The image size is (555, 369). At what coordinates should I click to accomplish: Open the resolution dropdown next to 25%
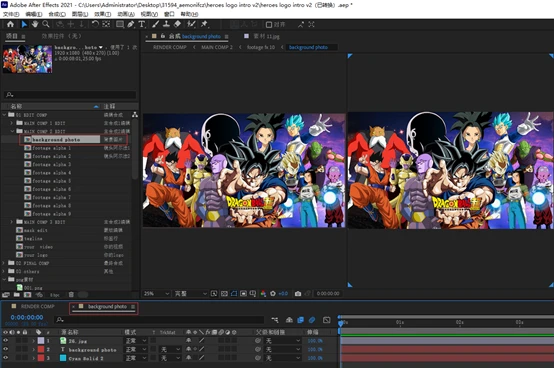190,294
